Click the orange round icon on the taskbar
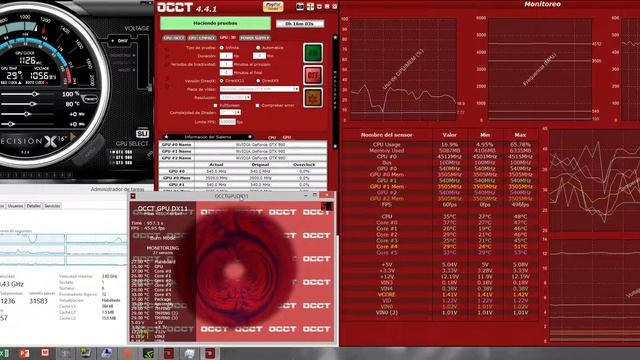This screenshot has width=640, height=360. [127, 353]
